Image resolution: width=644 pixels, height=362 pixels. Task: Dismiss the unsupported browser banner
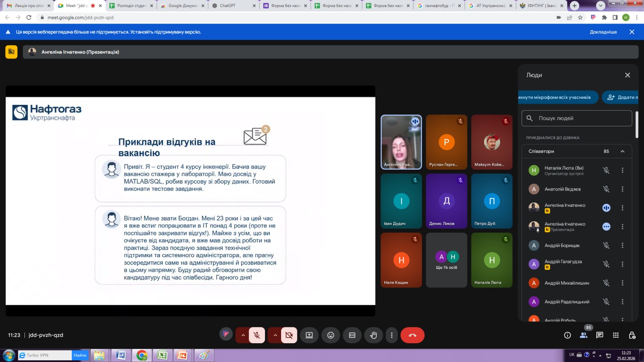[632, 32]
